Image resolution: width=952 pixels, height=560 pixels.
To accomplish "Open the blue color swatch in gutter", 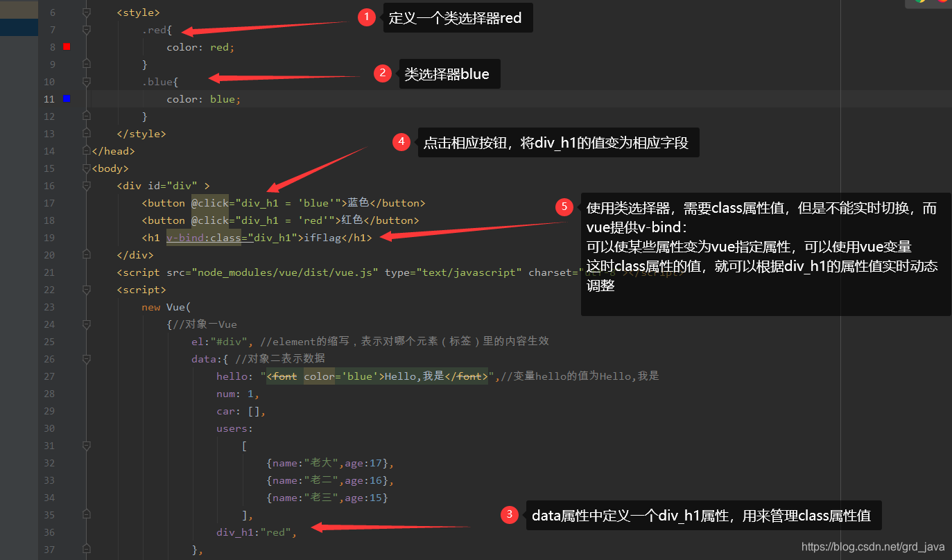I will (67, 99).
